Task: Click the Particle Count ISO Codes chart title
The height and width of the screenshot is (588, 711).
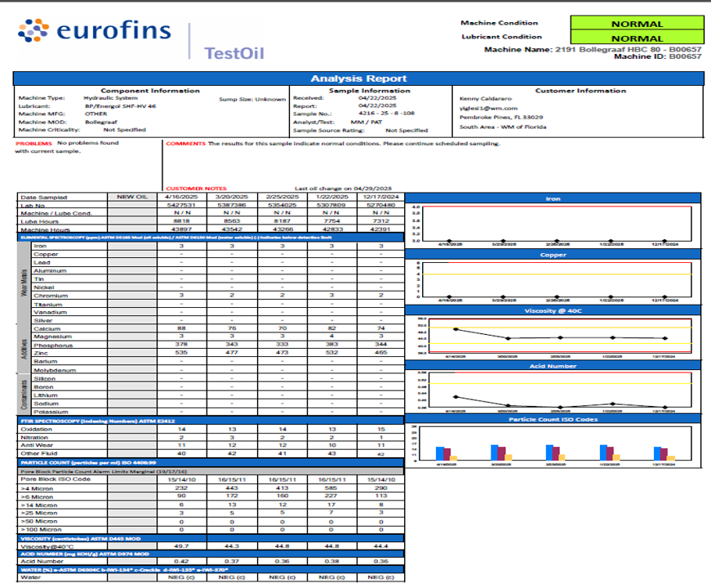Action: [x=553, y=419]
